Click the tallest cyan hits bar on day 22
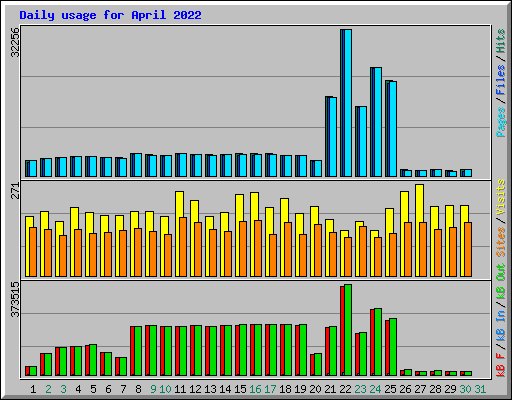The width and height of the screenshot is (512, 400). click(348, 103)
